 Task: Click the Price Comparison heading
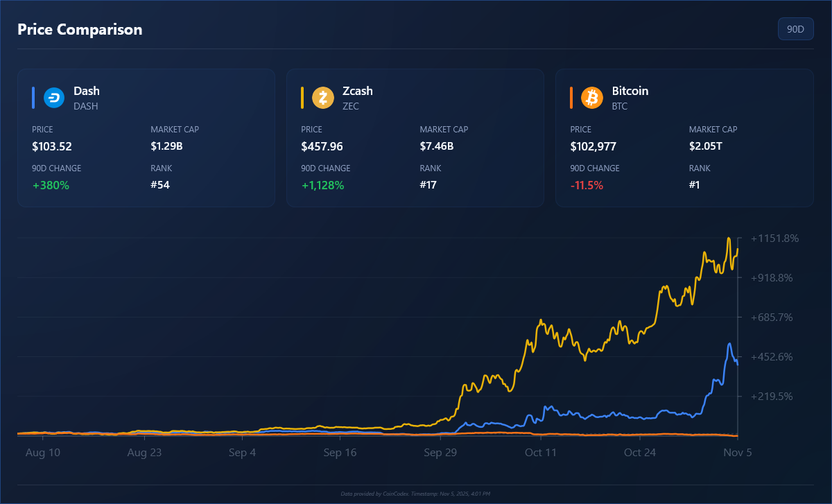pos(80,29)
